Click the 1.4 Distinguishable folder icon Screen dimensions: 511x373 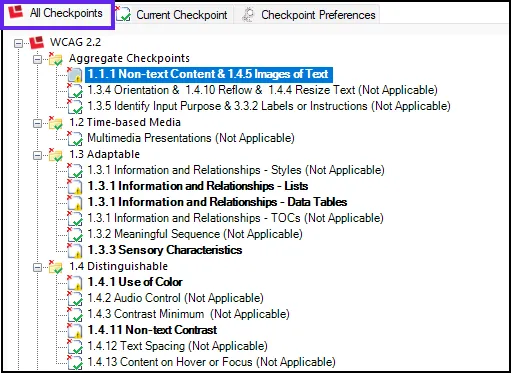(x=55, y=267)
